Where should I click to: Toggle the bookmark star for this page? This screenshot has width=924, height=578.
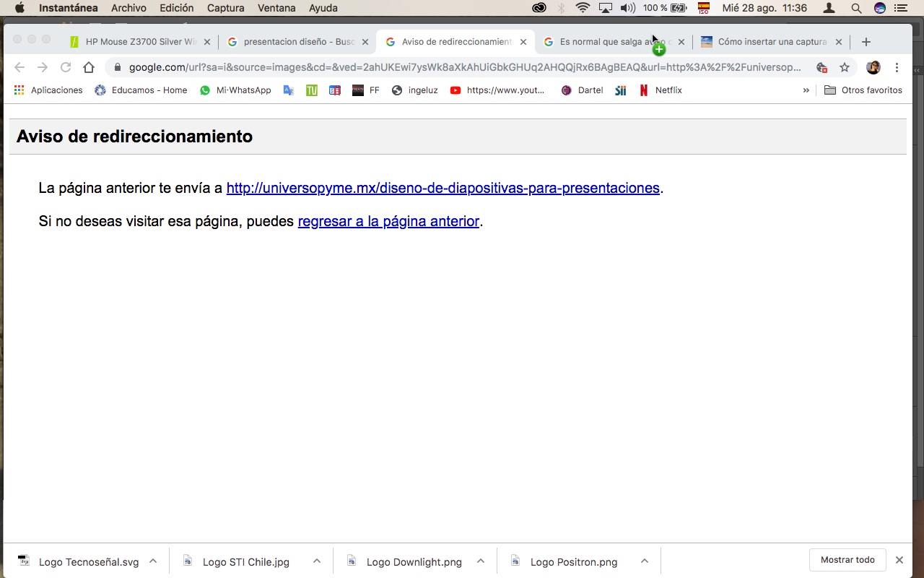[845, 66]
